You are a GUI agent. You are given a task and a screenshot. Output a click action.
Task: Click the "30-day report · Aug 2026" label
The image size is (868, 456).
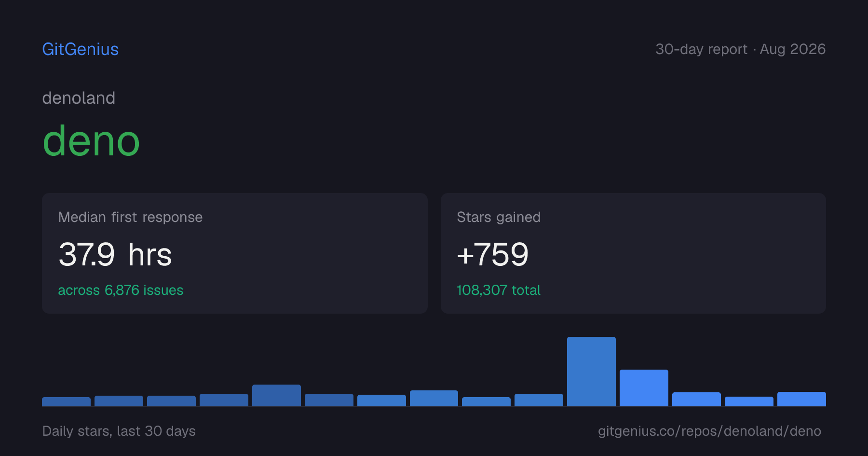(x=740, y=49)
